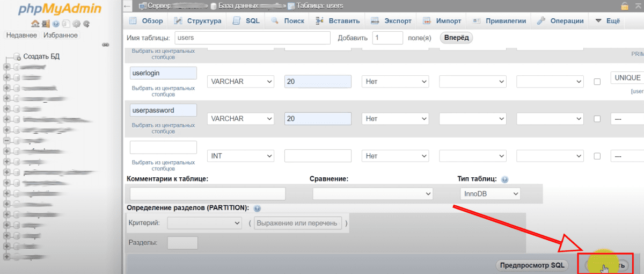Screen dimensions: 644x274
Task: Toggle the checkbox in the userpassword row
Action: (x=597, y=119)
